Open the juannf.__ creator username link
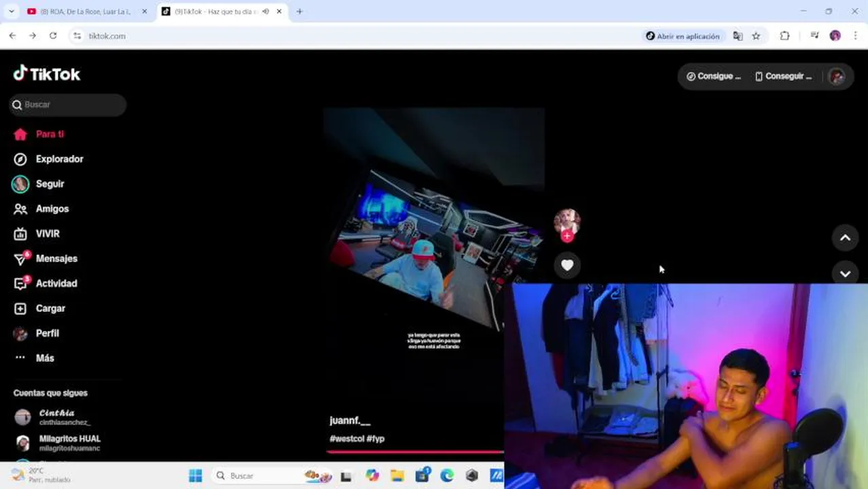Image resolution: width=868 pixels, height=489 pixels. click(350, 420)
